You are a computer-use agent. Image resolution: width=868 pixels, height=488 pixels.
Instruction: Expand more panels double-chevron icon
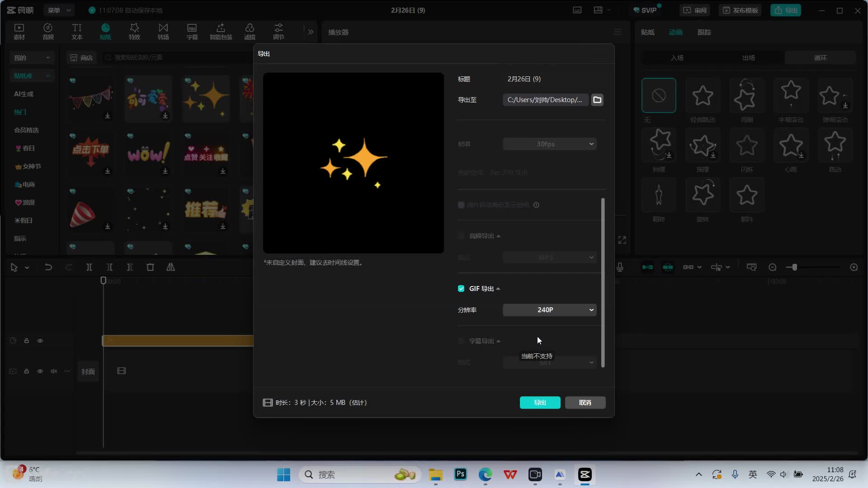point(311,32)
